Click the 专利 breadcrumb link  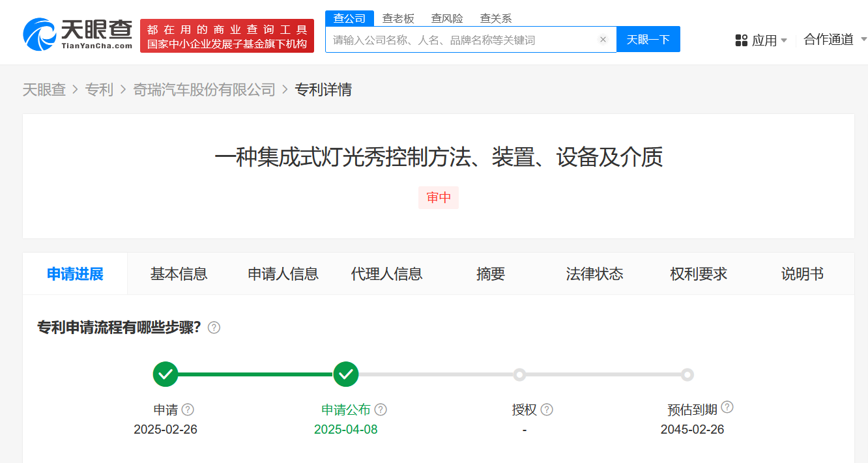click(x=99, y=90)
